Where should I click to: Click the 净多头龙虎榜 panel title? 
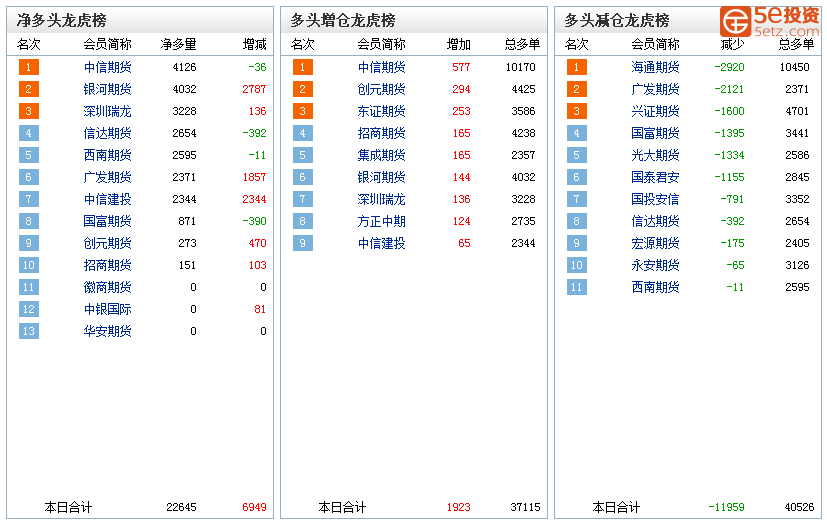[62, 21]
